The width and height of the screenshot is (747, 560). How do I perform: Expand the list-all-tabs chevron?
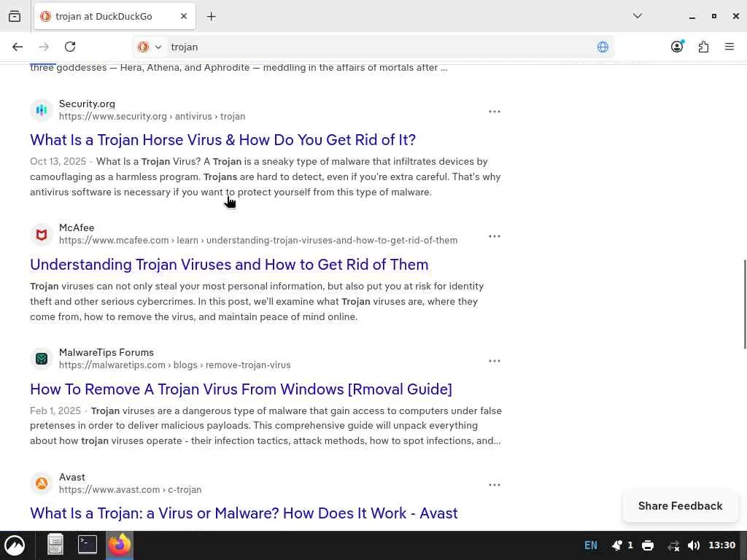coord(638,16)
